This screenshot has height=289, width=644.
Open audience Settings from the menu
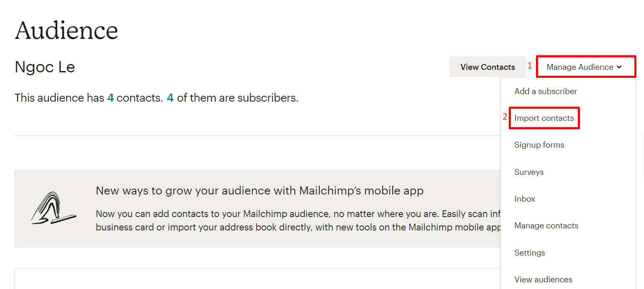[x=530, y=253]
